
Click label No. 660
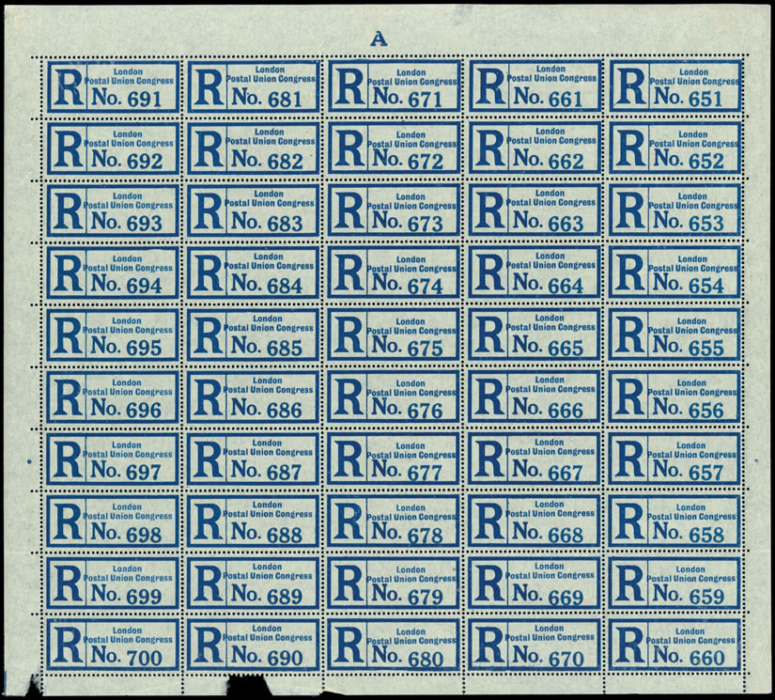tap(674, 645)
